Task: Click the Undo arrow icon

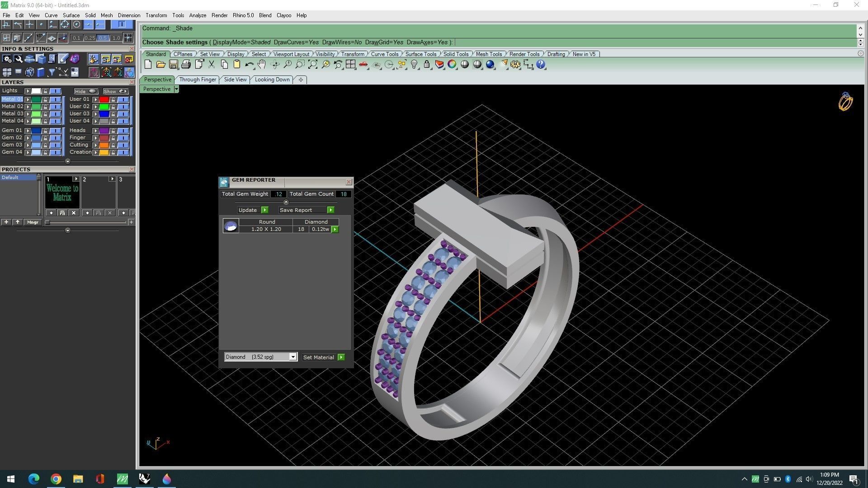Action: pos(249,65)
